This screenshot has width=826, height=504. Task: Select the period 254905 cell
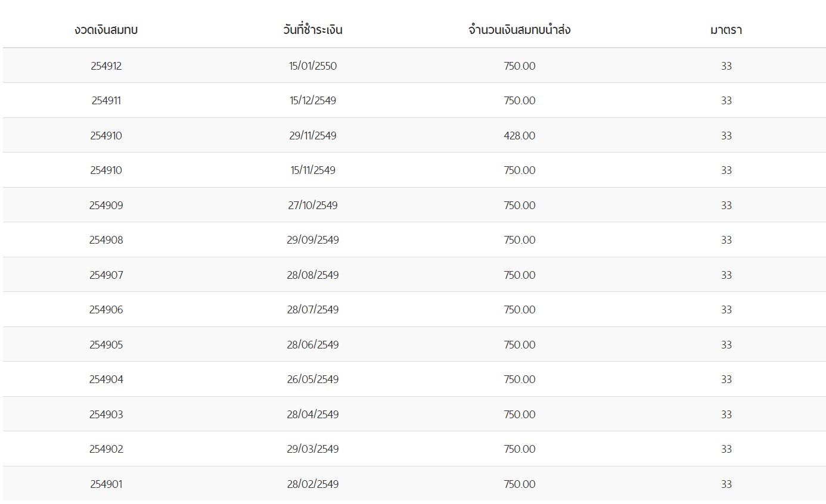tap(106, 345)
